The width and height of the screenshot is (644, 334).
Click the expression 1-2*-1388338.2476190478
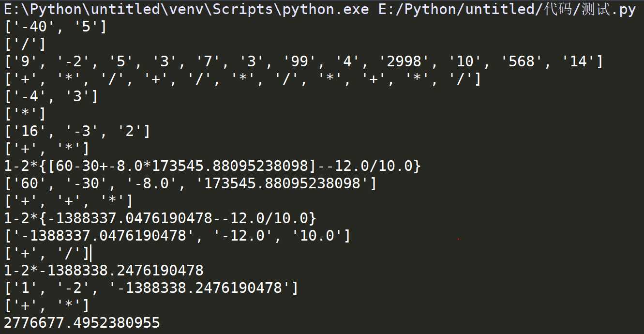[x=104, y=271]
